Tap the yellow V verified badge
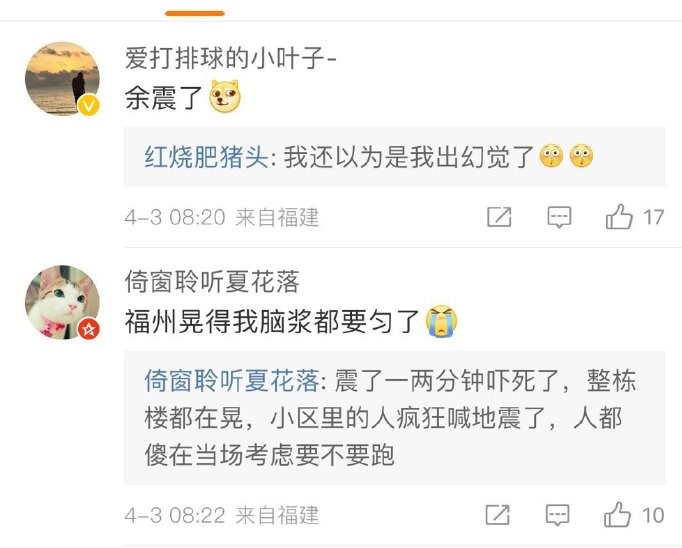Image resolution: width=682 pixels, height=548 pixels. 89,105
